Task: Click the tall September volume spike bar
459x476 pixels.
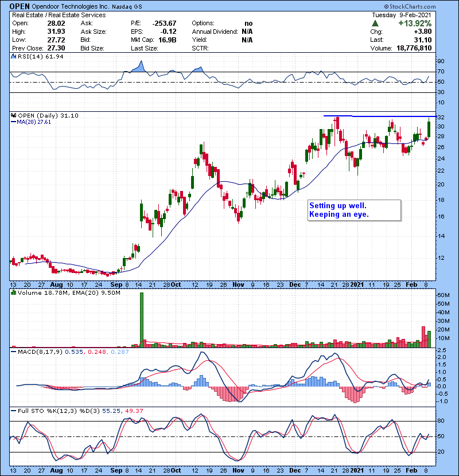Action: click(141, 319)
